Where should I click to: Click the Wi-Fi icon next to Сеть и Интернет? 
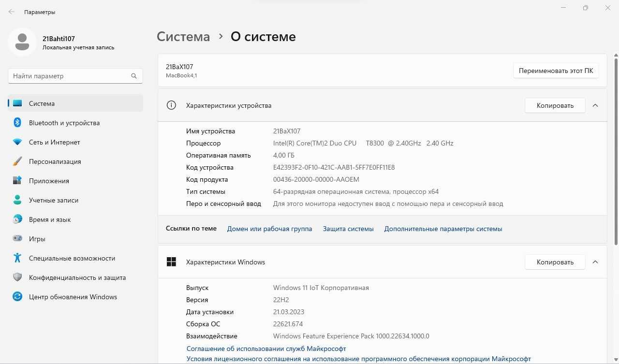click(x=17, y=142)
